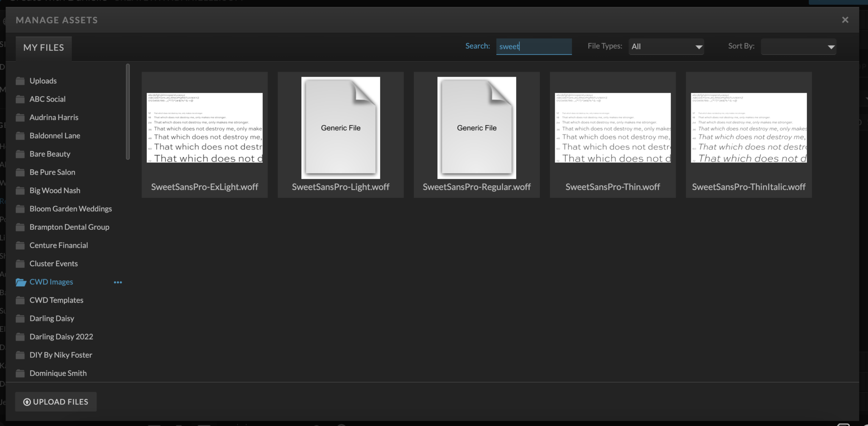Viewport: 868px width, 426px height.
Task: Click the Darling Daisy 2022 folder icon
Action: click(x=20, y=336)
